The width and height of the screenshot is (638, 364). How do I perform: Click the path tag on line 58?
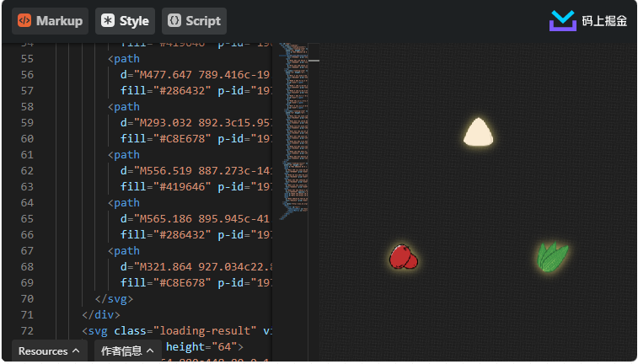click(x=124, y=107)
